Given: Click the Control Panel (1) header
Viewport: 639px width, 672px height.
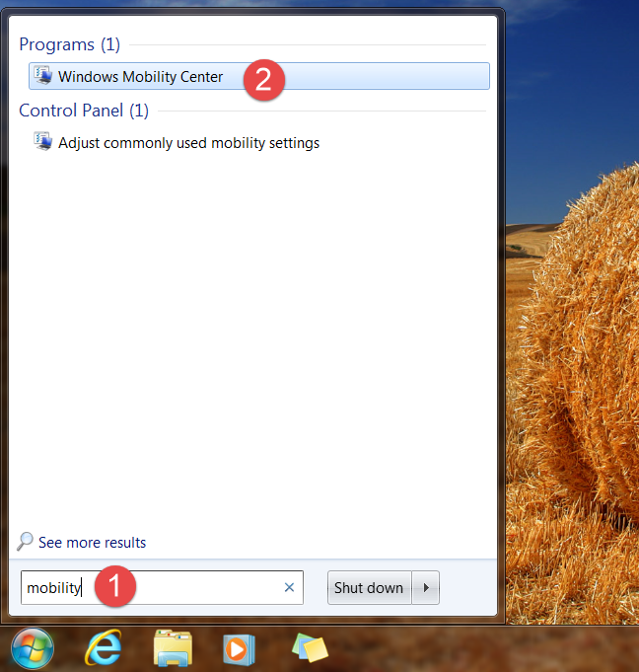Looking at the screenshot, I should (x=84, y=111).
